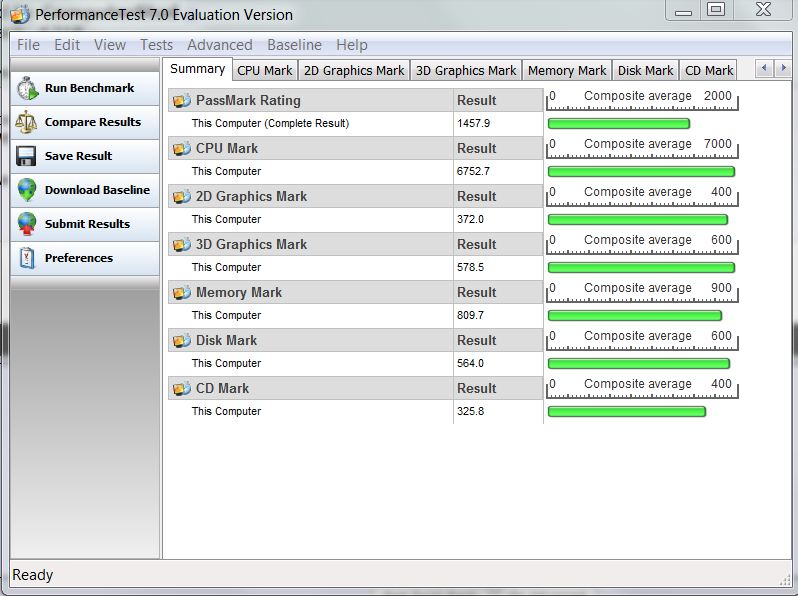Click the tab strip scroll left arrow
This screenshot has width=798, height=596.
click(764, 68)
